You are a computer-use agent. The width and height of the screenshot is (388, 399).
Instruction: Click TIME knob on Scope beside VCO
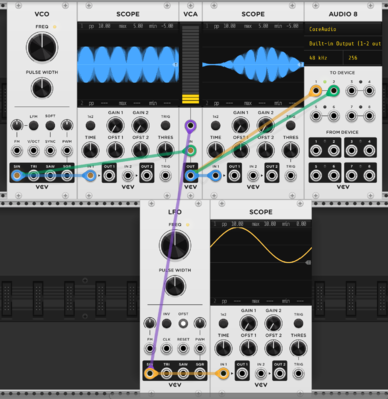point(90,151)
